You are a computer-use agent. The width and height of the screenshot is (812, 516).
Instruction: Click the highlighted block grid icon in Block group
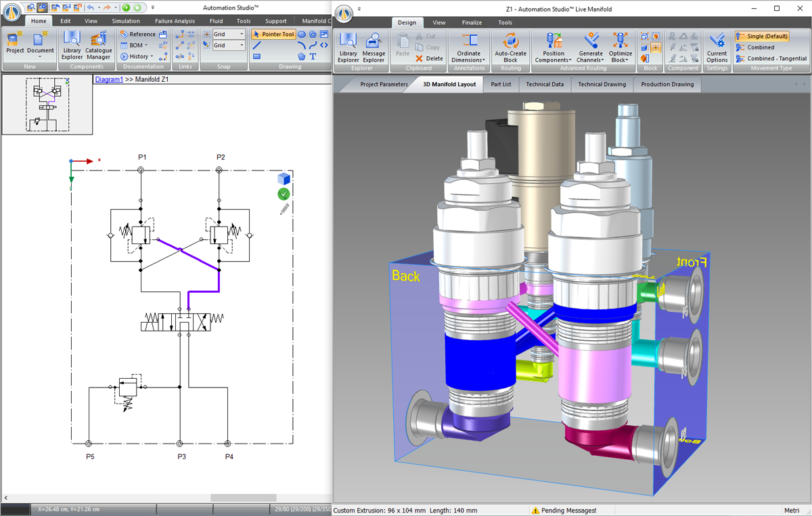(655, 47)
